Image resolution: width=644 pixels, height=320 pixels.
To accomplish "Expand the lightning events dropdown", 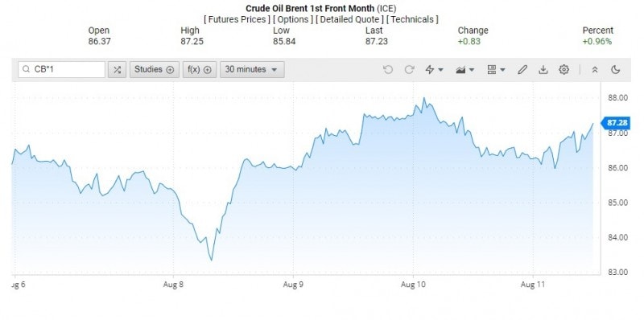I will click(x=434, y=70).
